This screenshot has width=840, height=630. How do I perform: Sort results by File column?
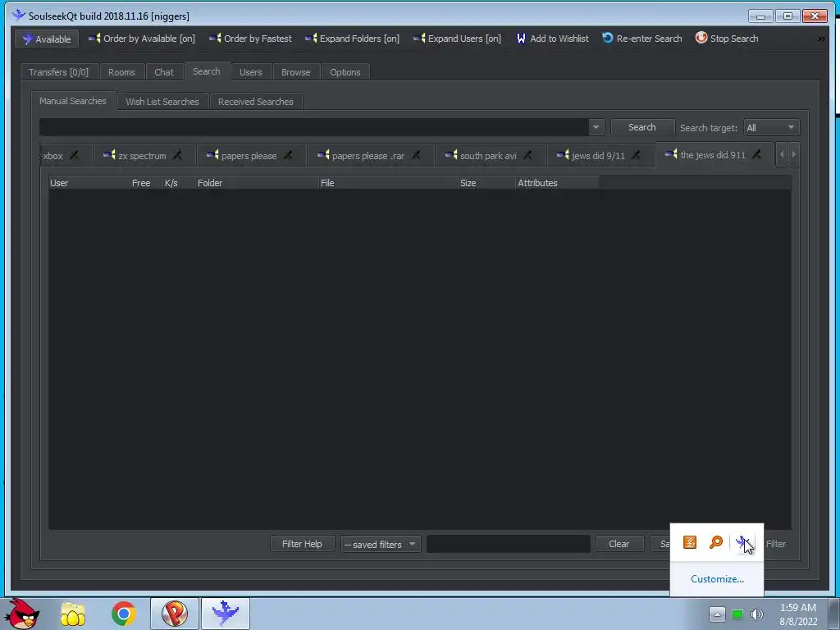(388, 183)
